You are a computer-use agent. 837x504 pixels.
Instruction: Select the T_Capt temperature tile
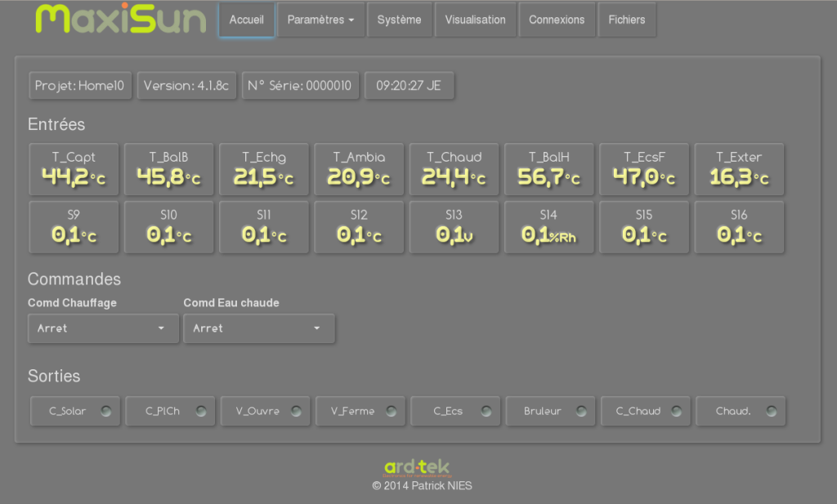(x=74, y=169)
